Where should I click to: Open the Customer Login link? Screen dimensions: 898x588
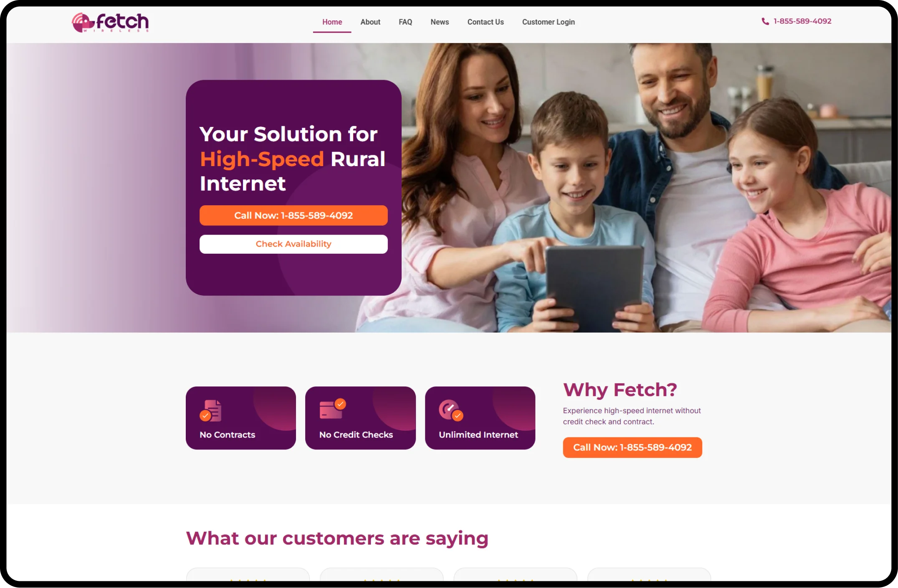[x=548, y=22]
